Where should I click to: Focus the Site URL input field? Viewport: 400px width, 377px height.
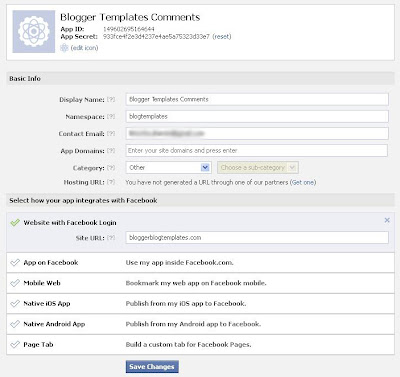(x=257, y=238)
